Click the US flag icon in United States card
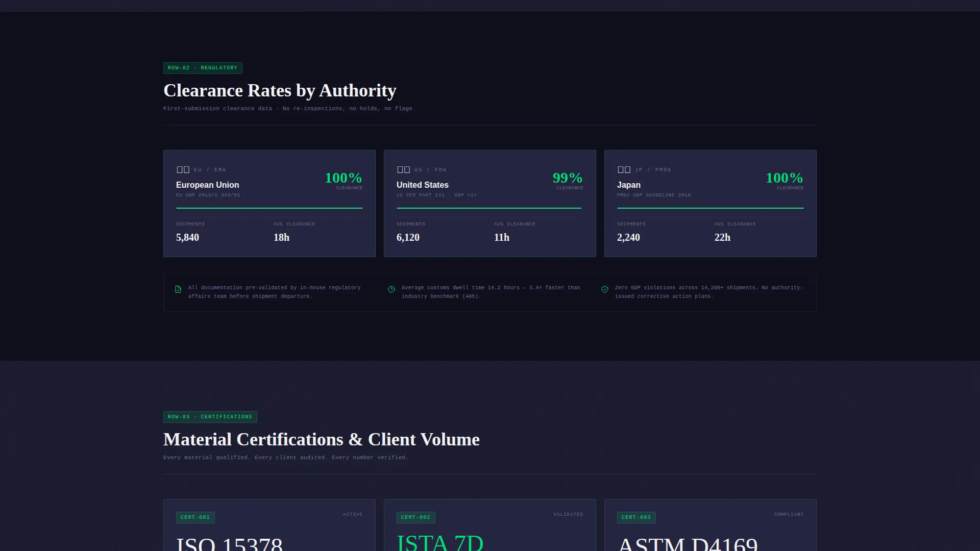Screen dimensions: 980x551 coord(403,169)
